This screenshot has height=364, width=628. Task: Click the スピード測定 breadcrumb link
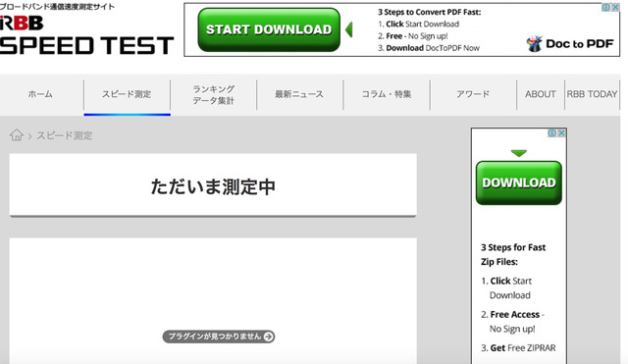tap(64, 135)
